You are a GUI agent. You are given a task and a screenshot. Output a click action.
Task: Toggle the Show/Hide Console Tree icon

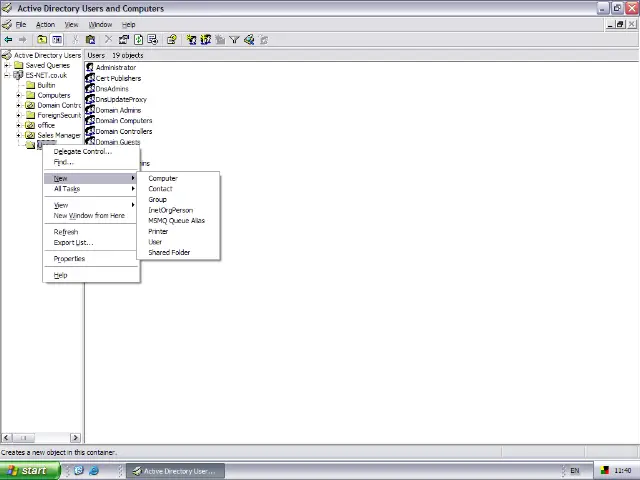[57, 40]
